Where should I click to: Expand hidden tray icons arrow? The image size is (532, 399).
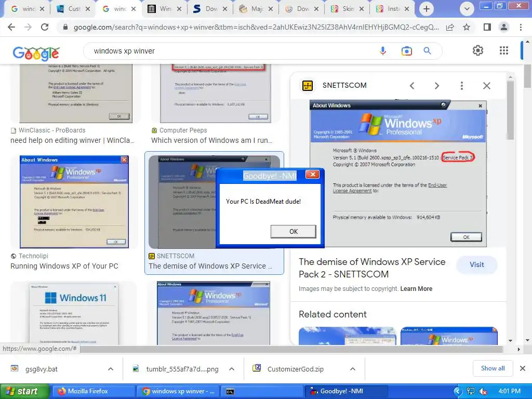(458, 391)
